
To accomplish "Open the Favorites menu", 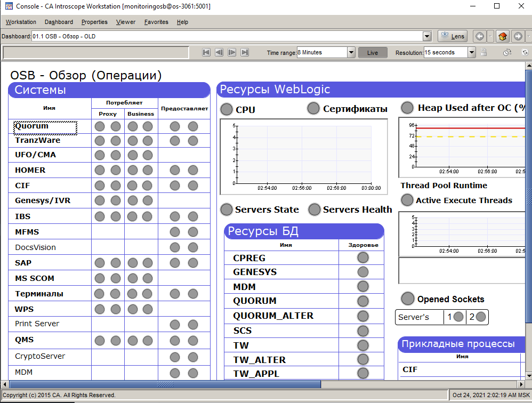I will [x=156, y=22].
